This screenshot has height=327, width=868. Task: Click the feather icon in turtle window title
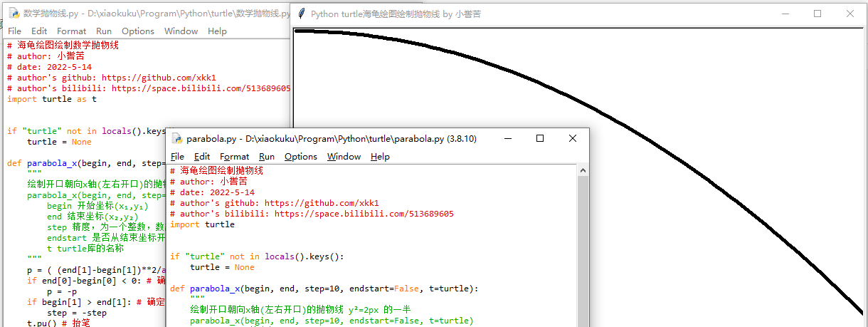[302, 14]
